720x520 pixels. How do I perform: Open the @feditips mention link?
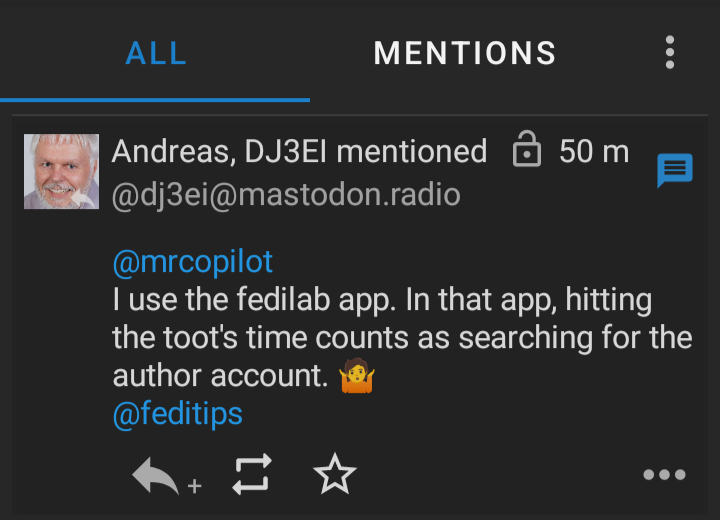177,413
